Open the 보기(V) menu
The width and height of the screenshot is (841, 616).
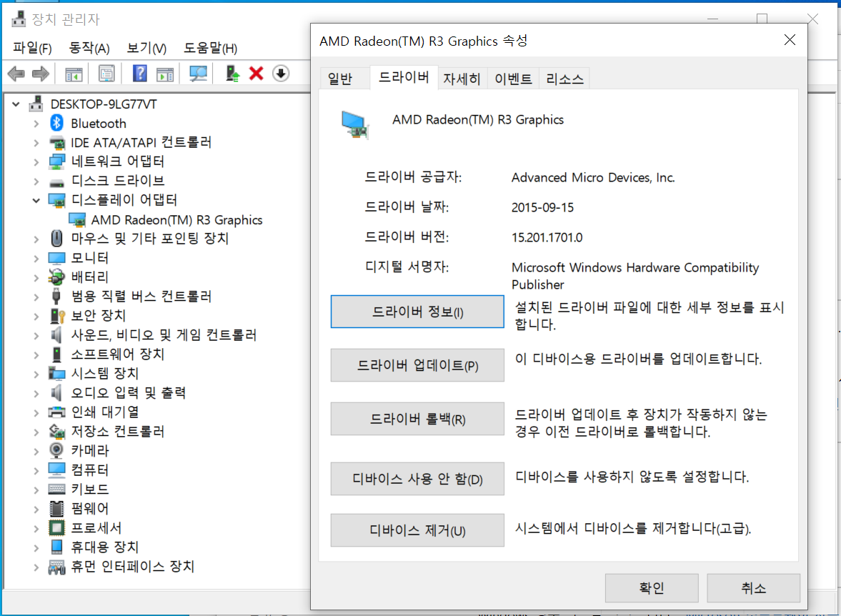click(x=146, y=49)
